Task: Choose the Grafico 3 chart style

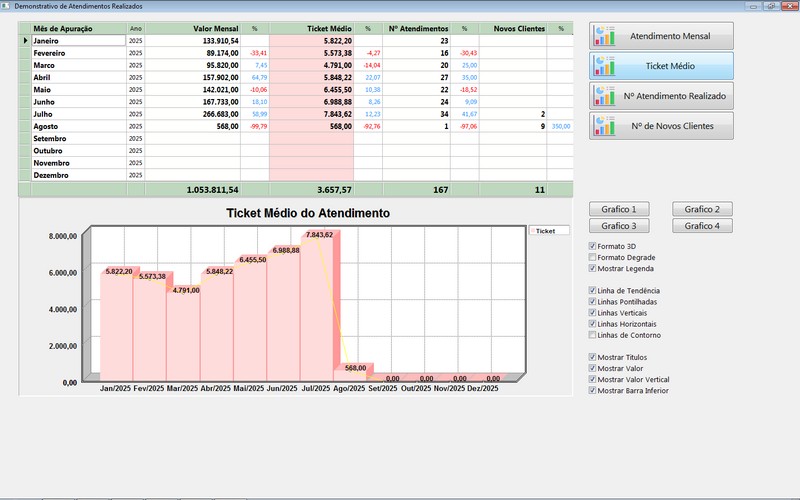Action: tap(619, 226)
